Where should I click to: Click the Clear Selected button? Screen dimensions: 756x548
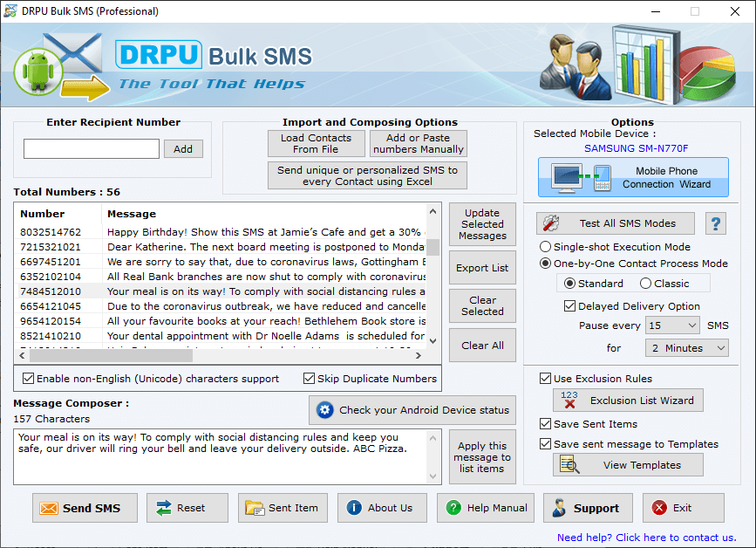[x=482, y=305]
